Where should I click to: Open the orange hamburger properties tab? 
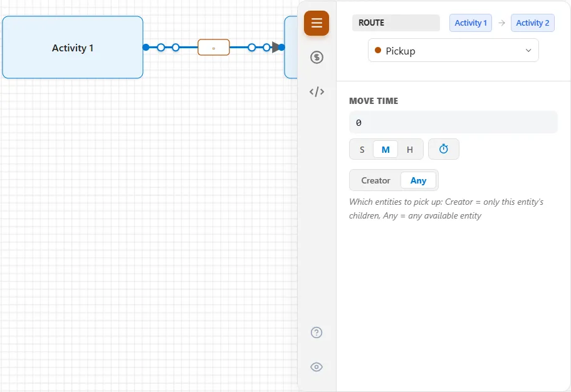point(317,23)
